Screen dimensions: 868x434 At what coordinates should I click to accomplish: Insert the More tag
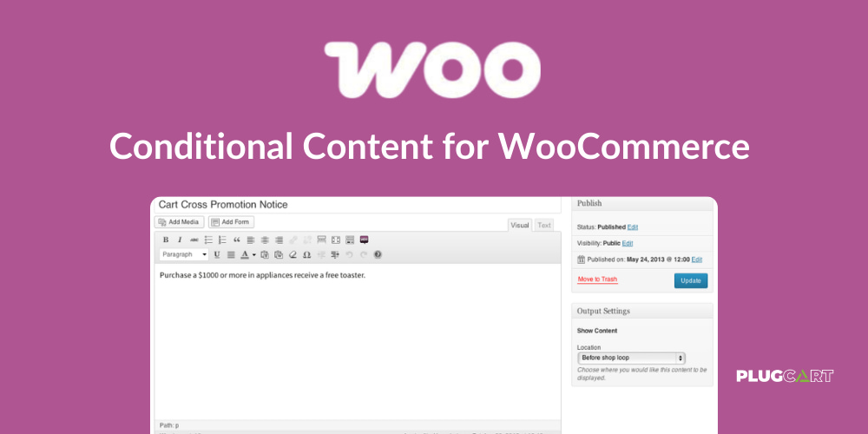click(322, 240)
